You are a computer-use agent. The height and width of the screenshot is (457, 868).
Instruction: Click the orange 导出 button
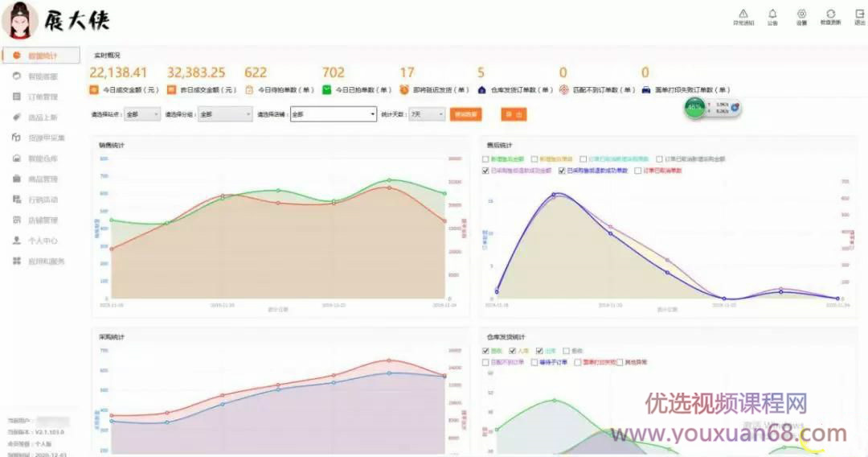[513, 115]
